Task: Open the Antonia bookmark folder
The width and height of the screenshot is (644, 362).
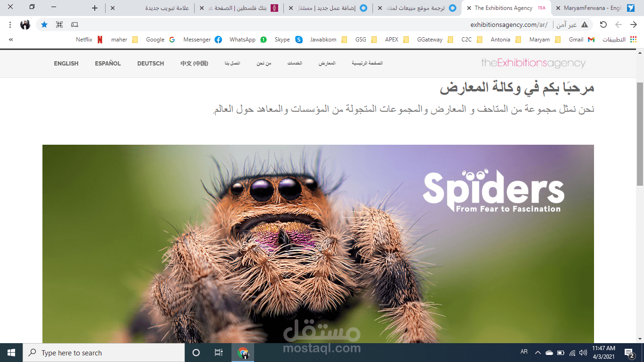Action: click(505, 40)
